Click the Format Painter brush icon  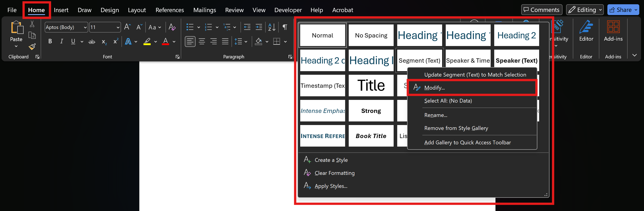(x=32, y=47)
